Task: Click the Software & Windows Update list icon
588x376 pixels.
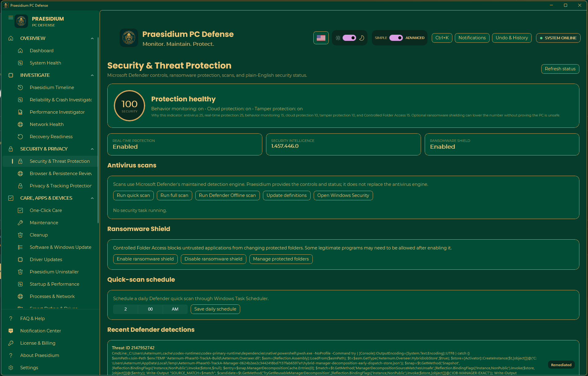Action: 20,247
